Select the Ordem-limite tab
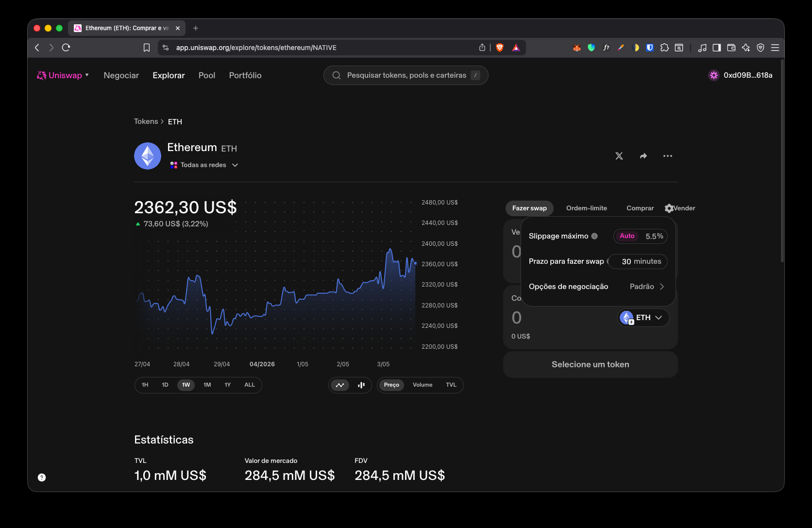This screenshot has height=528, width=812. 587,208
